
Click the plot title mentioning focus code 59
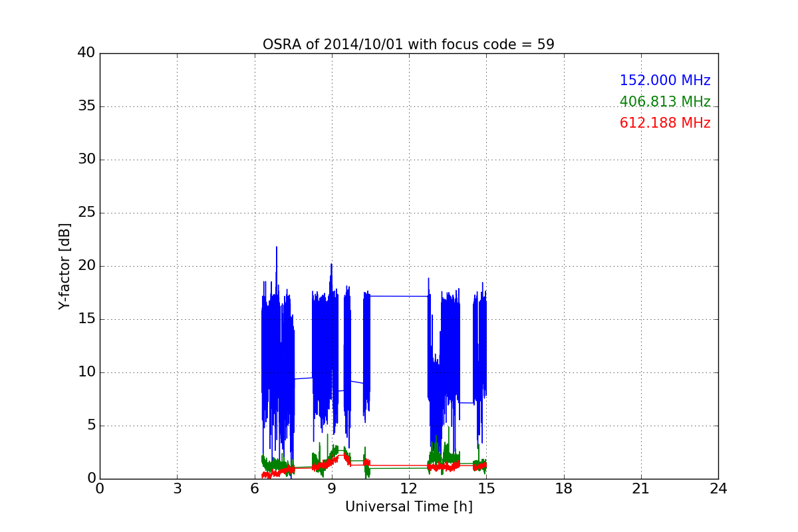(x=408, y=45)
